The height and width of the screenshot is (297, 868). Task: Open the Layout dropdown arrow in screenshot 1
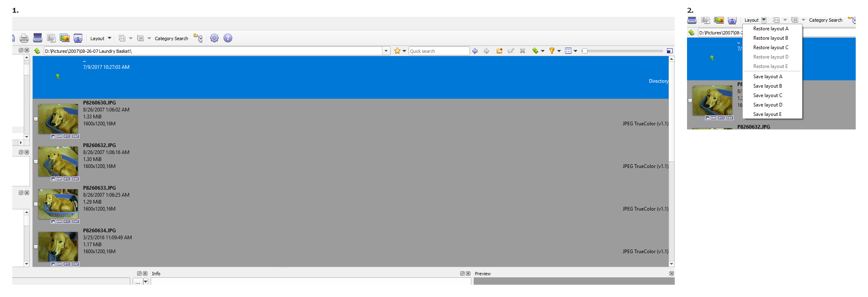(109, 38)
